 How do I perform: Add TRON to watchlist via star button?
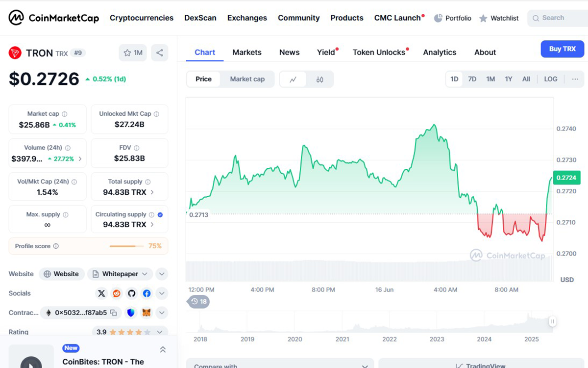[x=133, y=53]
